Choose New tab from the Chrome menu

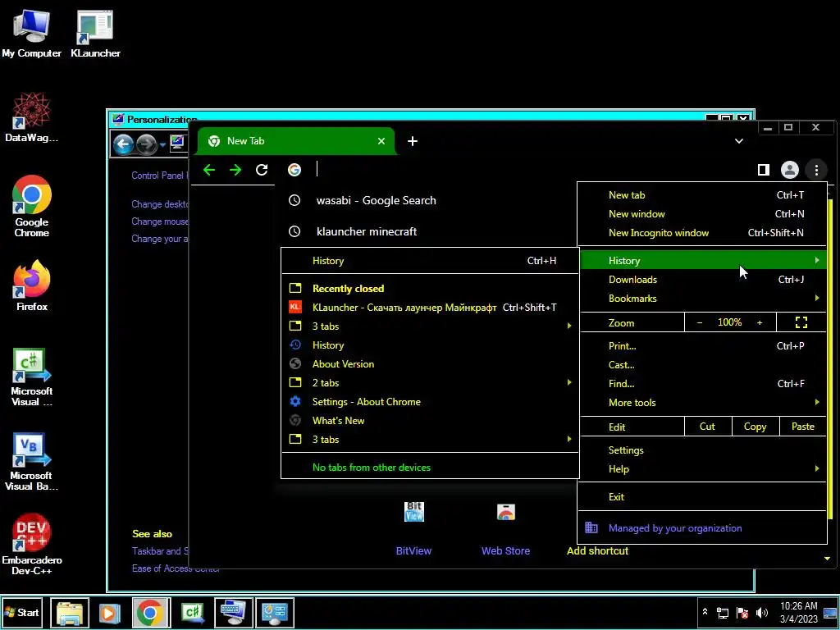pyautogui.click(x=703, y=195)
